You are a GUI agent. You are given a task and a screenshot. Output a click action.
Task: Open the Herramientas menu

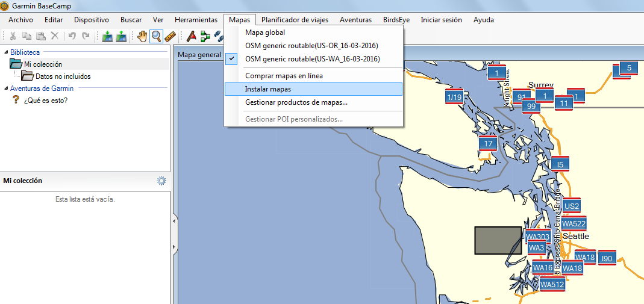click(196, 20)
